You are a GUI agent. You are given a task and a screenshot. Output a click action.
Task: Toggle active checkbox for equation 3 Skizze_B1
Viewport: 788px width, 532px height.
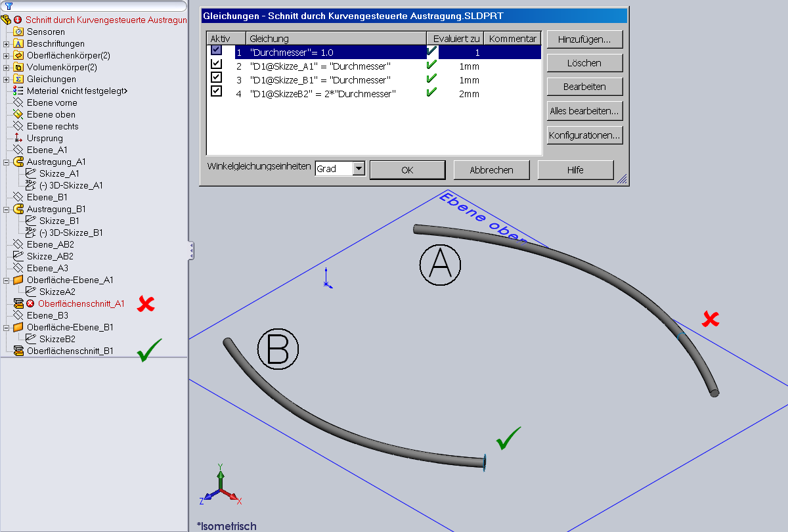[x=216, y=78]
